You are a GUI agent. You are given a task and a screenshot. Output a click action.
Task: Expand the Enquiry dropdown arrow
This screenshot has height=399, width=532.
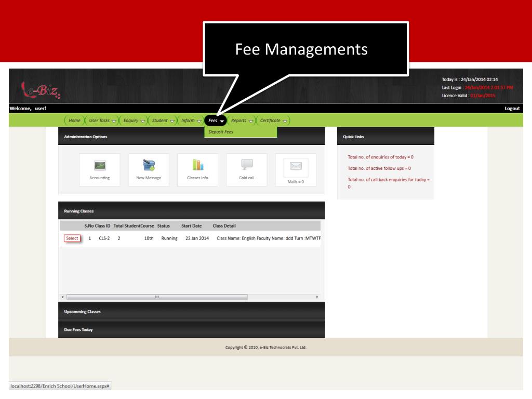pyautogui.click(x=143, y=121)
